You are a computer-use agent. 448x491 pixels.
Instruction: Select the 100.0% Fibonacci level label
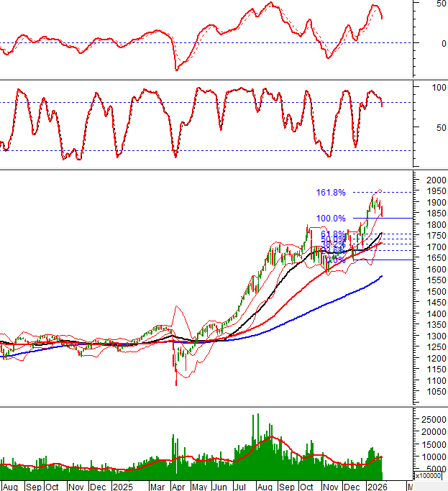(x=331, y=219)
